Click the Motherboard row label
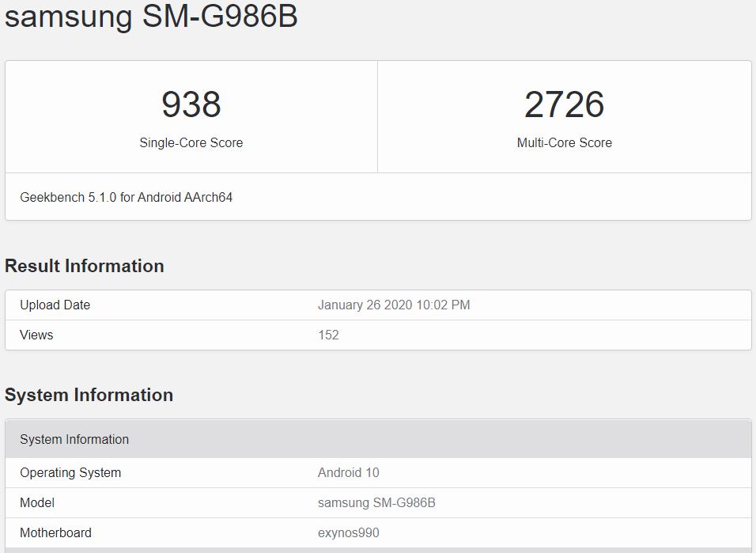Viewport: 756px width, 553px height. pos(55,533)
